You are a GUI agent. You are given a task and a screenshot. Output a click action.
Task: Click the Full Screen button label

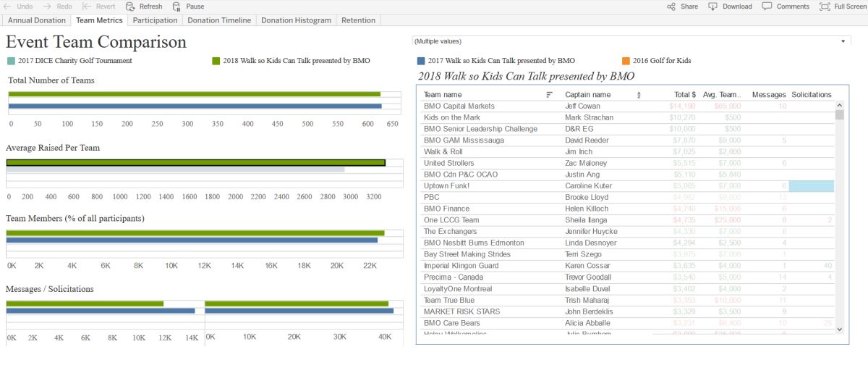(850, 7)
